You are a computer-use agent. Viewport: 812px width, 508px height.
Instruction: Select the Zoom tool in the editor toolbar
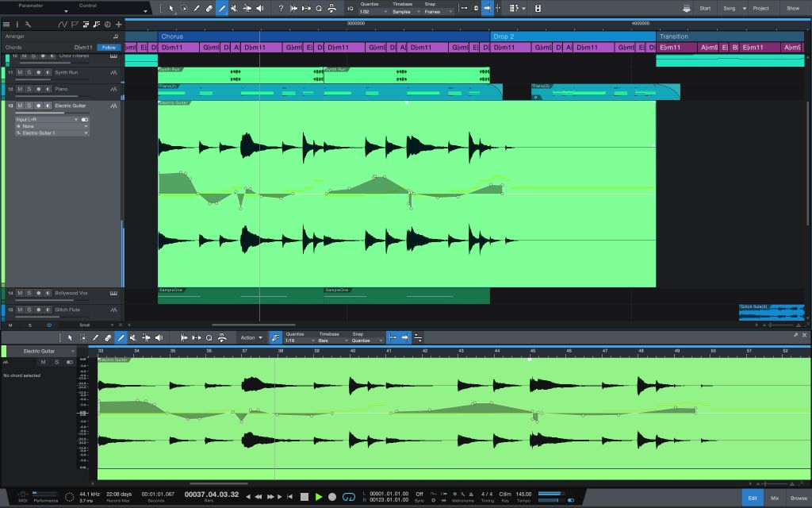pos(210,337)
